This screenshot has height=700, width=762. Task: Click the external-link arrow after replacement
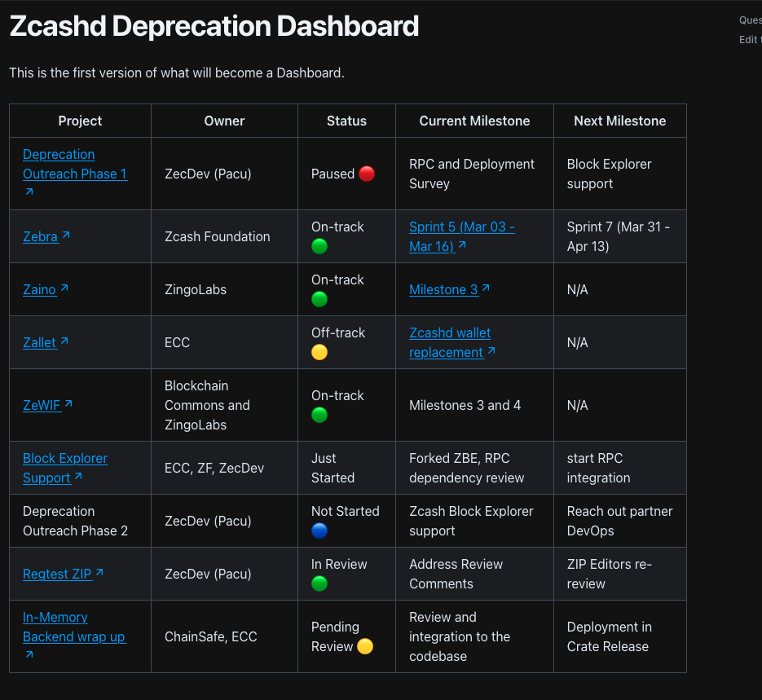click(x=491, y=350)
